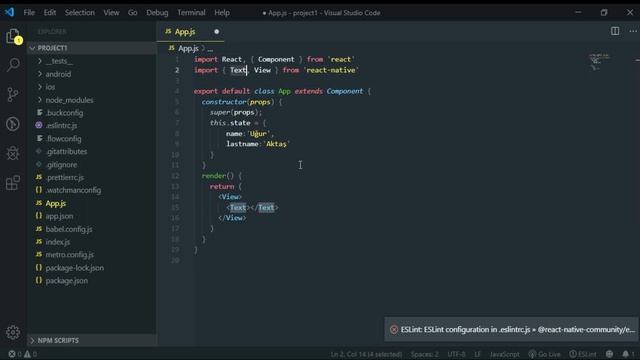Viewport: 640px width, 360px height.
Task: Open the index.js file
Action: 58,242
